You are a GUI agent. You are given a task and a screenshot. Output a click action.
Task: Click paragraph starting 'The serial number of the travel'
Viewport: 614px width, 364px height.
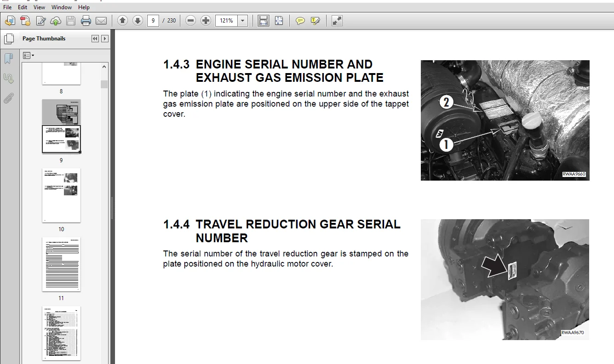click(x=286, y=259)
